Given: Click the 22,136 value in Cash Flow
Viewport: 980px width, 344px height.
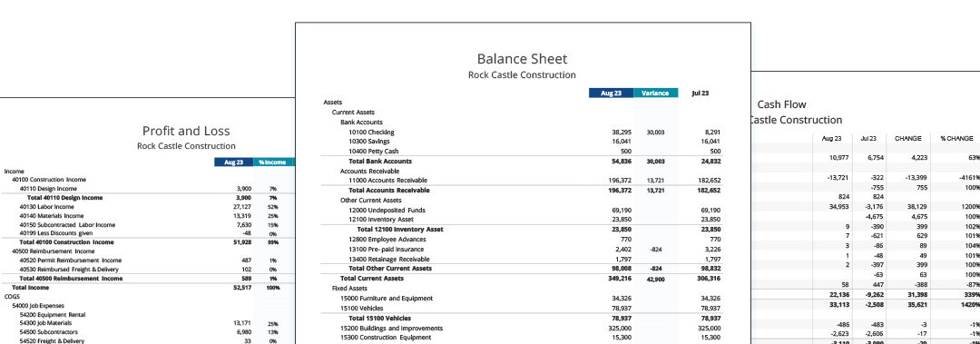Looking at the screenshot, I should point(838,295).
